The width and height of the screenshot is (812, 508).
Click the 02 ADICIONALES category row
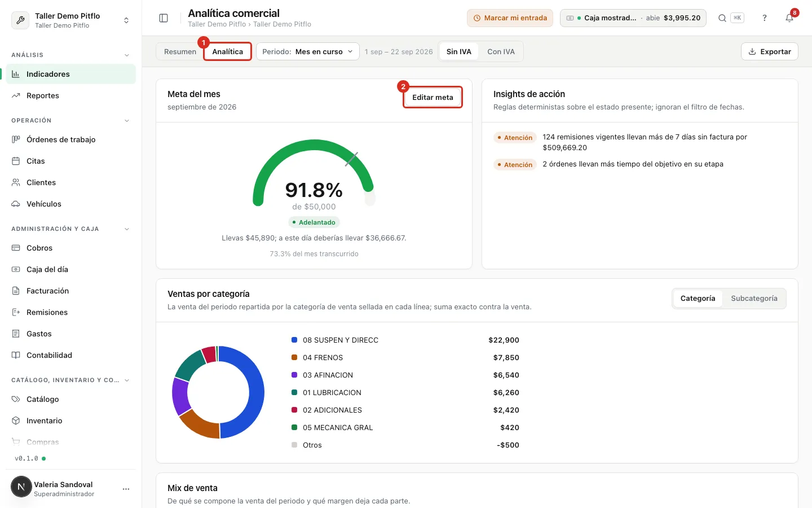click(405, 410)
